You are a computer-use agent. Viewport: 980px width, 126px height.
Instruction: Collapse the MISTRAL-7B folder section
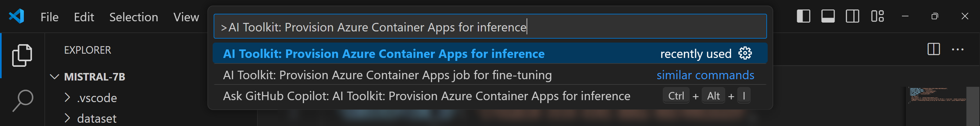55,77
